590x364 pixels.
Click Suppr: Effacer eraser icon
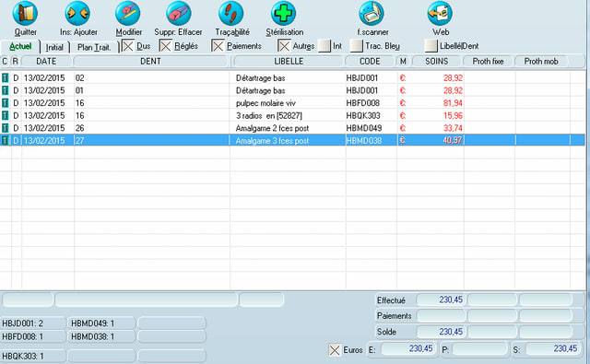pyautogui.click(x=178, y=13)
